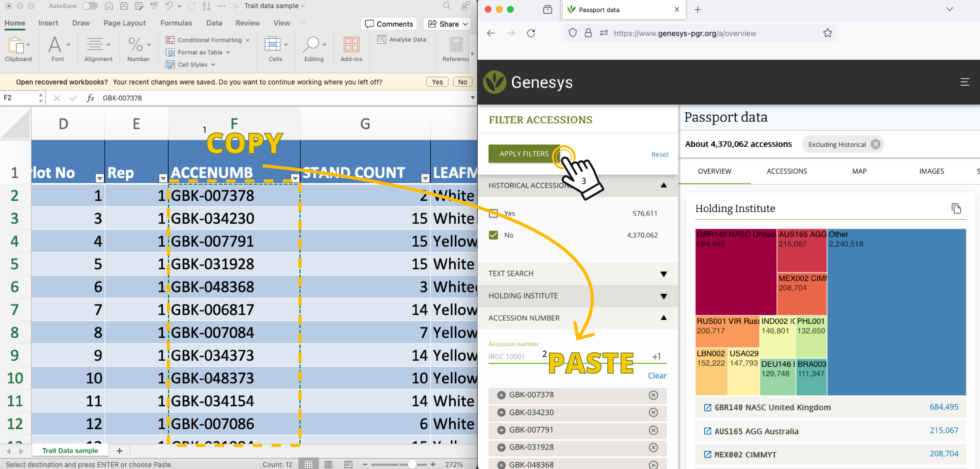Select the Trait Data sample sheet tab

(x=70, y=451)
